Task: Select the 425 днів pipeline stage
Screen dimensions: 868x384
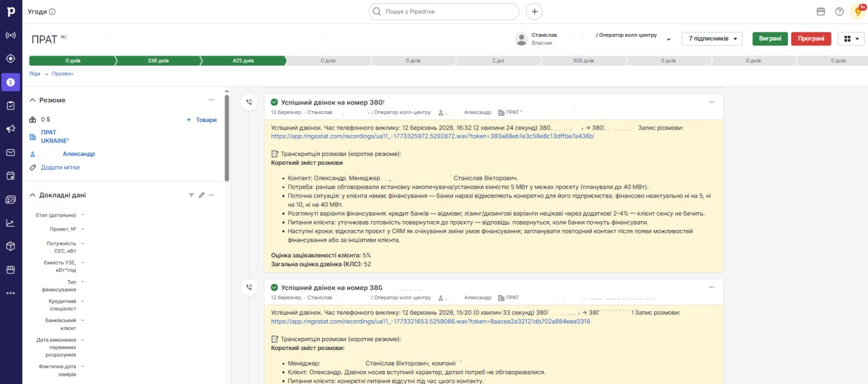Action: (243, 60)
